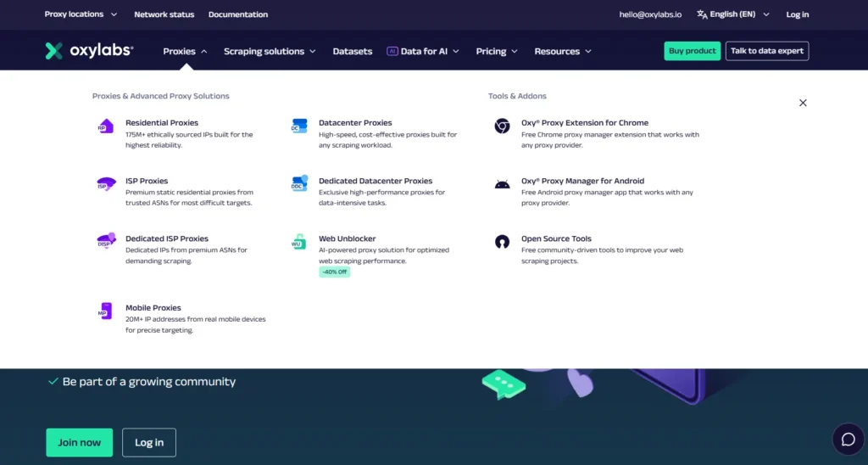Viewport: 868px width, 465px height.
Task: Click the hello@oxylabs.io email link
Action: (650, 14)
